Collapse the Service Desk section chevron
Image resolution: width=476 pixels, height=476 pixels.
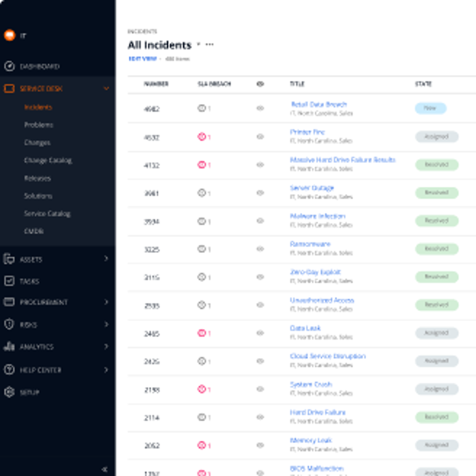[106, 88]
